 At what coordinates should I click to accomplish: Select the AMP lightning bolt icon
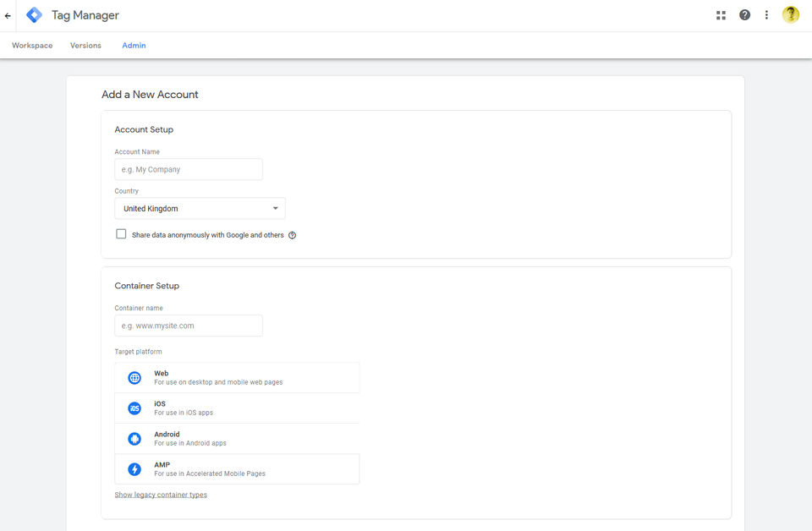[x=134, y=469]
